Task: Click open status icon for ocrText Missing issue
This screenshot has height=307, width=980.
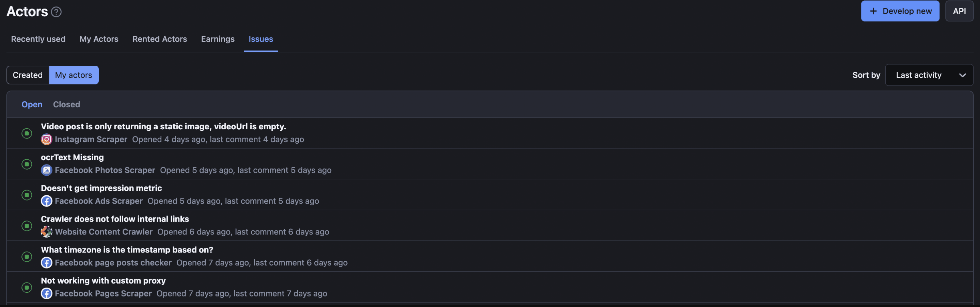Action: 27,164
